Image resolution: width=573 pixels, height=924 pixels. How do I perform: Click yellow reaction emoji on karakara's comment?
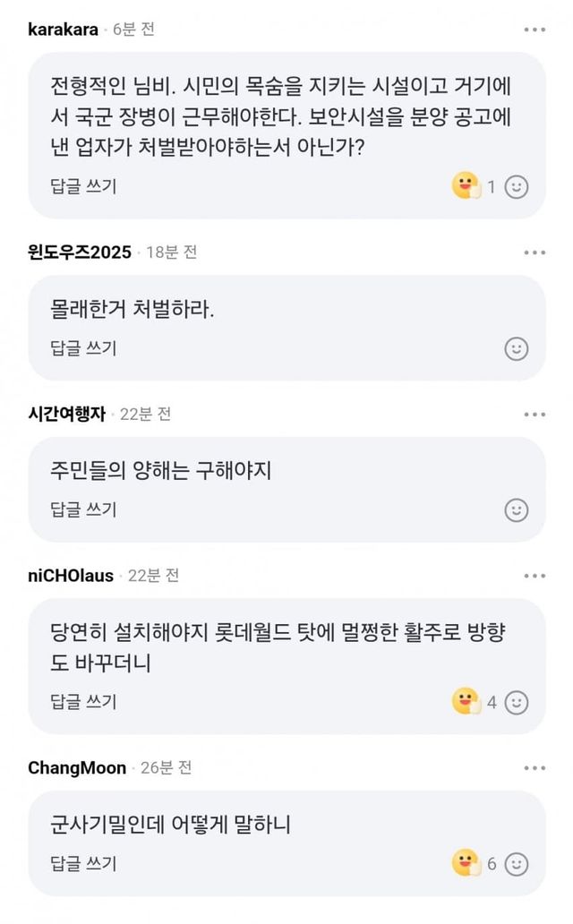coord(466,187)
